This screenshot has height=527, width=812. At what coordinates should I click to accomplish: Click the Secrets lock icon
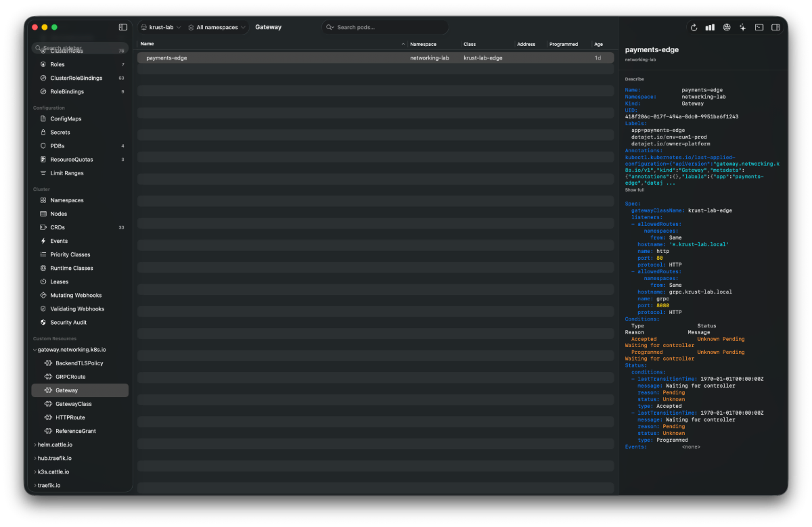click(x=43, y=133)
